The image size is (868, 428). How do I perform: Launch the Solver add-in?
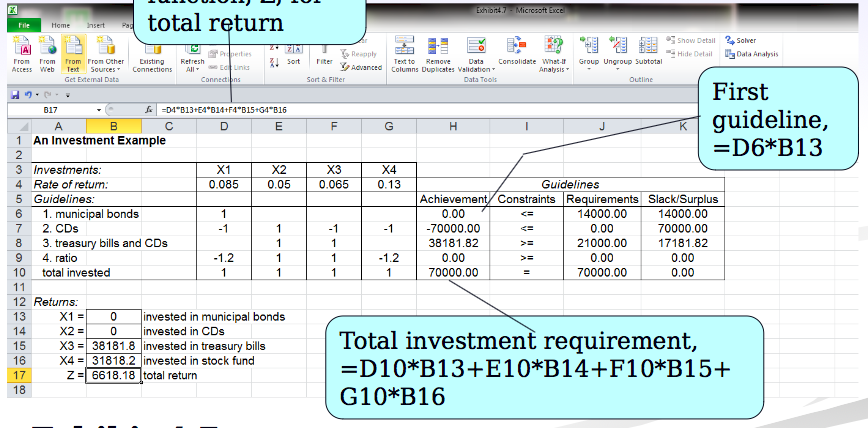coord(741,40)
